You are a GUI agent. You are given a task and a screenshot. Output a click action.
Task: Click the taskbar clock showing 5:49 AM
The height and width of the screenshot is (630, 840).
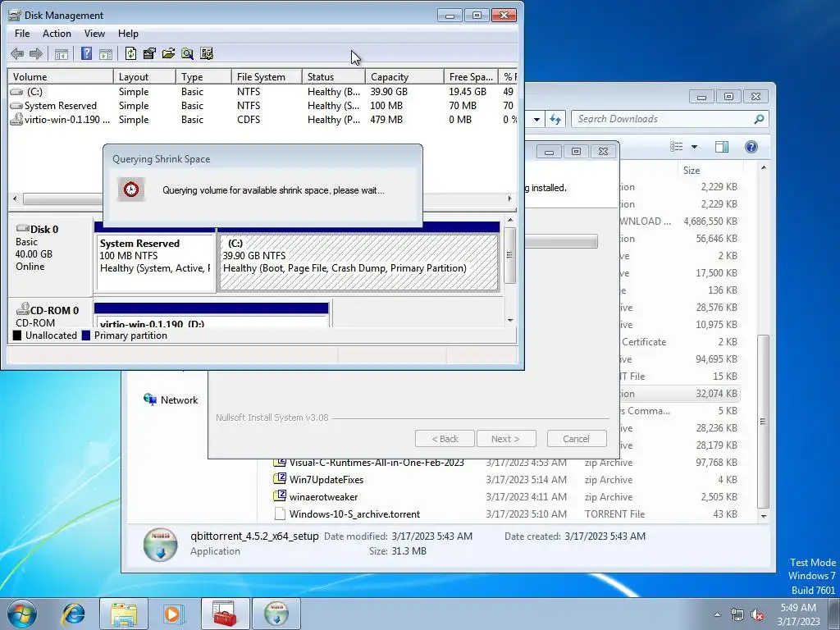[x=798, y=614]
